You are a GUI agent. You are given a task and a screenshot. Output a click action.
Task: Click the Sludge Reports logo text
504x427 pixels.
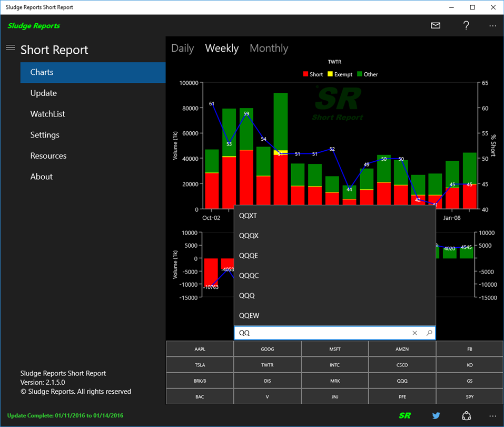[x=34, y=26]
